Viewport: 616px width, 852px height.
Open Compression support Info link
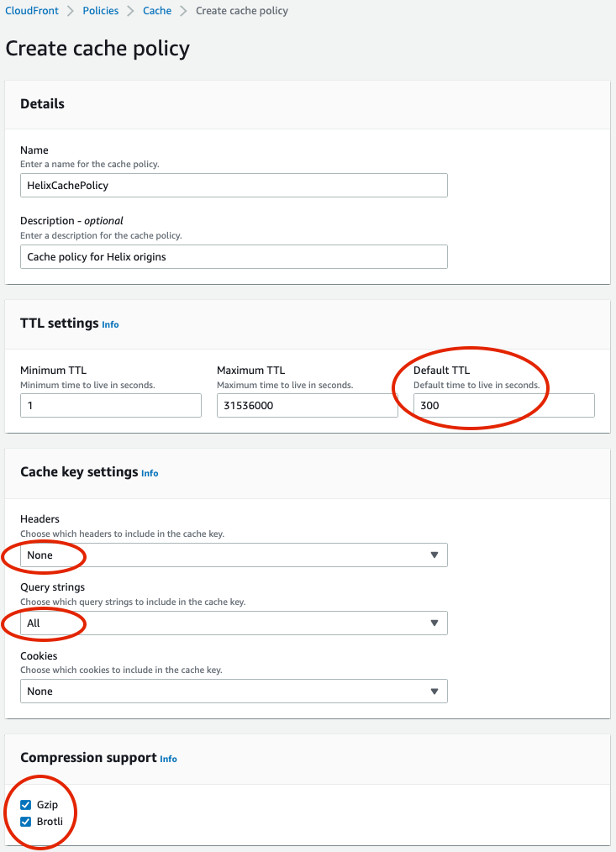169,759
